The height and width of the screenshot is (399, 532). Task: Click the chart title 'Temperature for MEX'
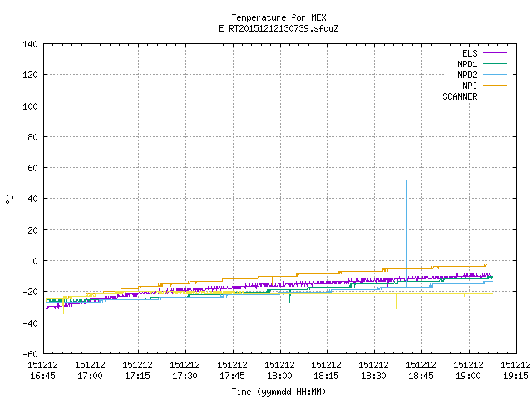(278, 17)
